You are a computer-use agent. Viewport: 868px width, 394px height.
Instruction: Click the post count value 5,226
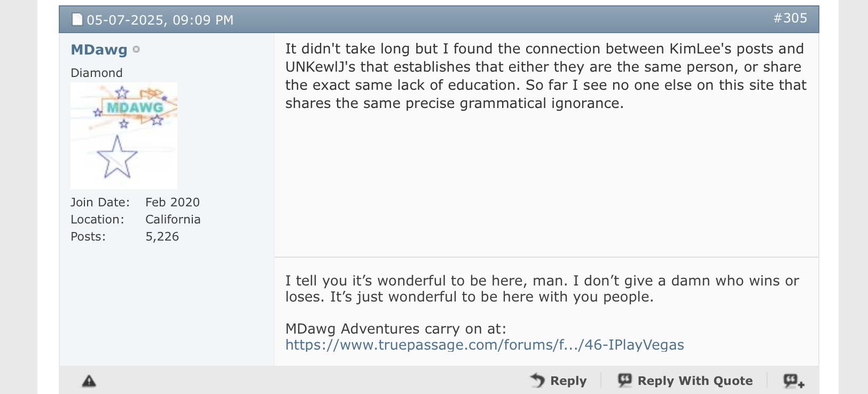tap(162, 237)
